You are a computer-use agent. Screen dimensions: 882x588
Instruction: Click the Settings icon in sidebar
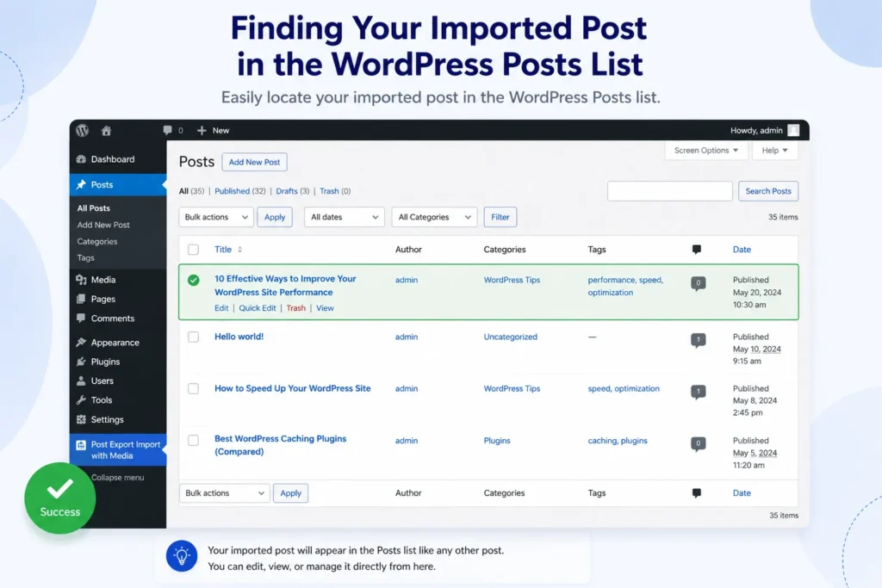click(81, 419)
